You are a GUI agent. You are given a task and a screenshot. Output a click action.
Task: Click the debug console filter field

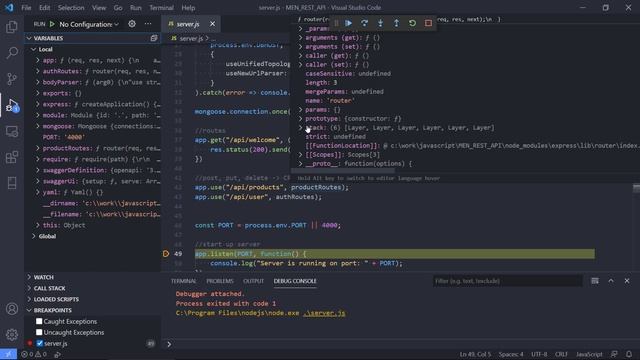508,281
